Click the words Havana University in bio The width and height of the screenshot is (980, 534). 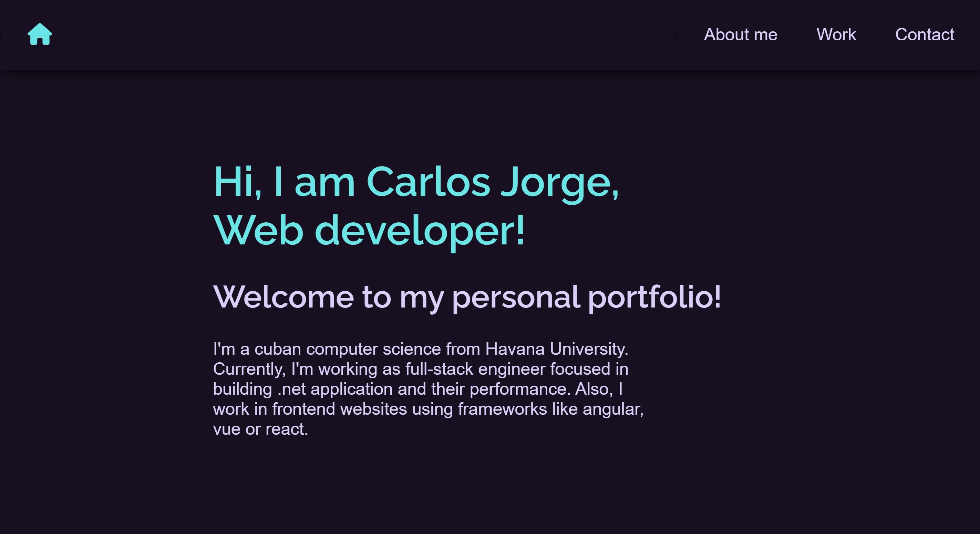click(x=556, y=349)
